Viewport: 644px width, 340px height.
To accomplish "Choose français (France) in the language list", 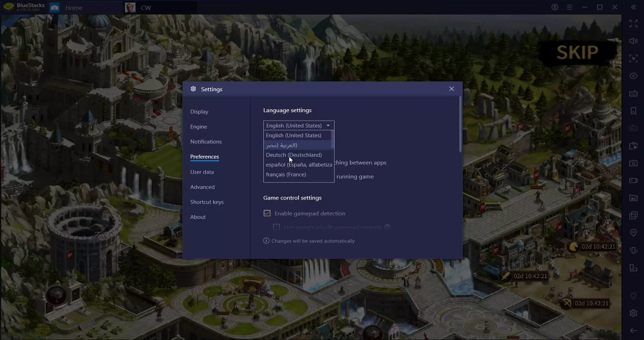I will (286, 174).
